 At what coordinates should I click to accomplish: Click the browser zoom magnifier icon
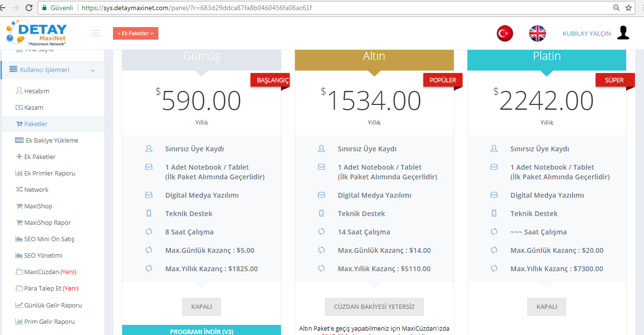tap(616, 8)
